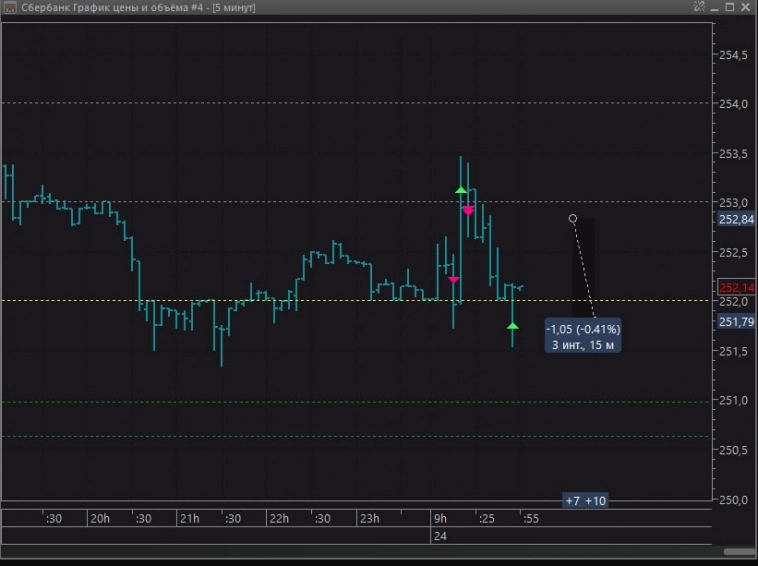This screenshot has width=758, height=566.
Task: Close the Сбербанк chart window
Action: pyautogui.click(x=745, y=7)
